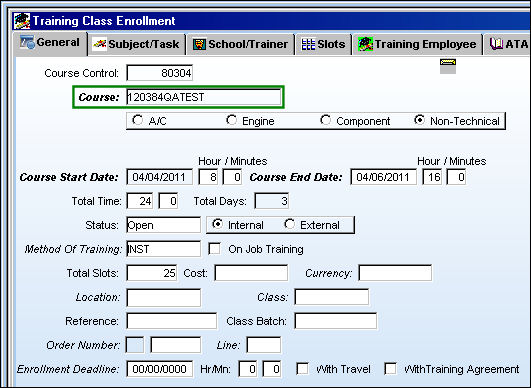The height and width of the screenshot is (388, 531).
Task: Click the Class label
Action: coord(273,297)
